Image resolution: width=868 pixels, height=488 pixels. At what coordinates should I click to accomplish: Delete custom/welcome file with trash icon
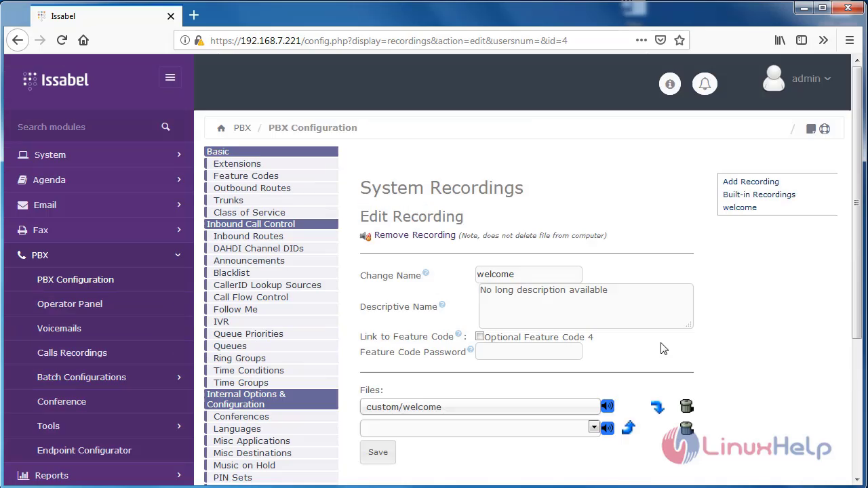(686, 406)
